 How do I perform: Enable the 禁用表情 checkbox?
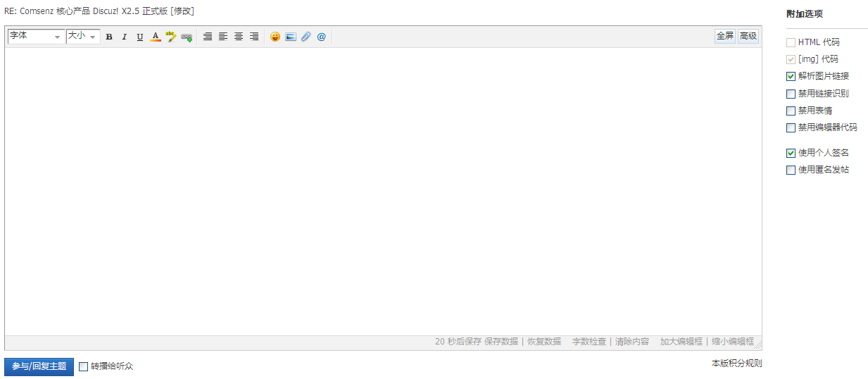791,111
